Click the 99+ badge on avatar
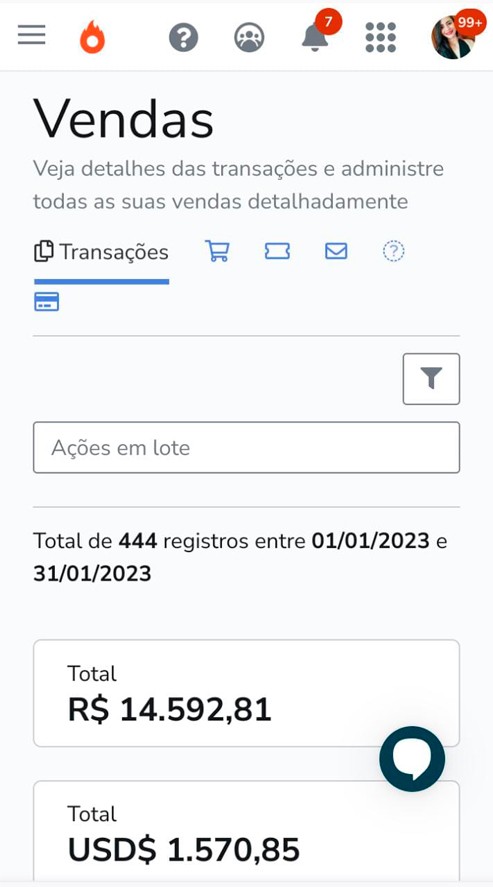Screen dimensions: 493x887 point(470,23)
